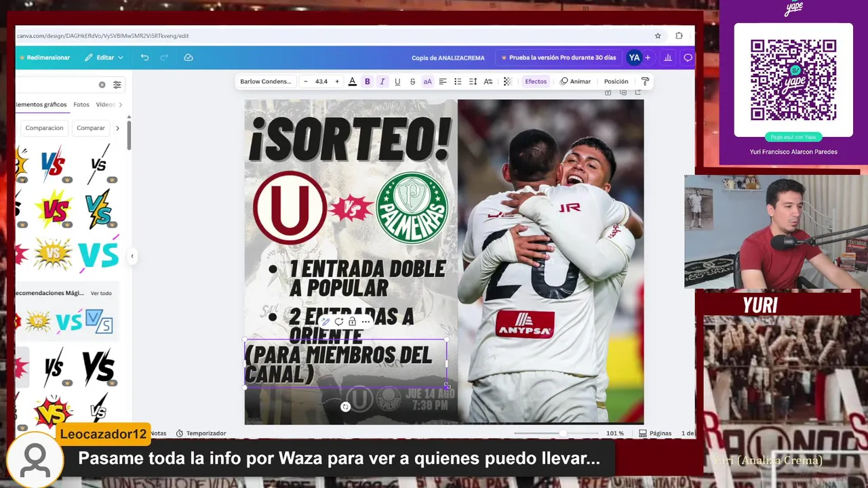The image size is (868, 488).
Task: Toggle strikethrough formatting
Action: pyautogui.click(x=412, y=81)
